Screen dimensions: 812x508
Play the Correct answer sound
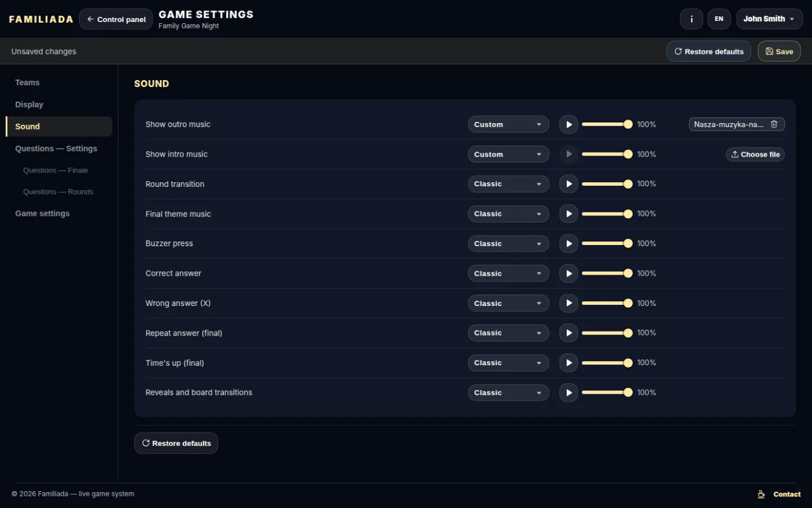coord(568,273)
